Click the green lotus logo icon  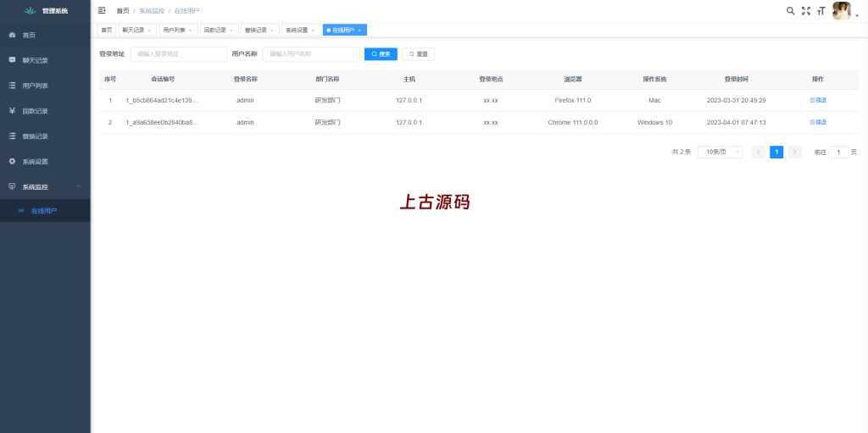(x=30, y=10)
